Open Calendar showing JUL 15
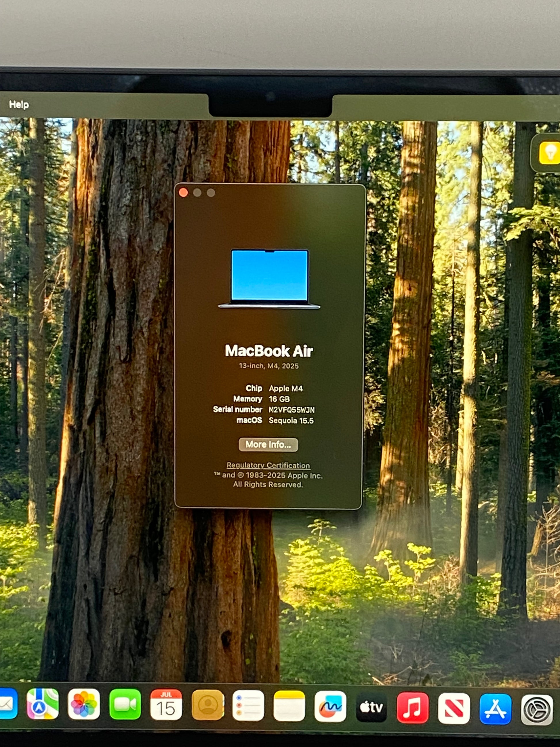Screen dimensions: 560x747 [x=166, y=704]
